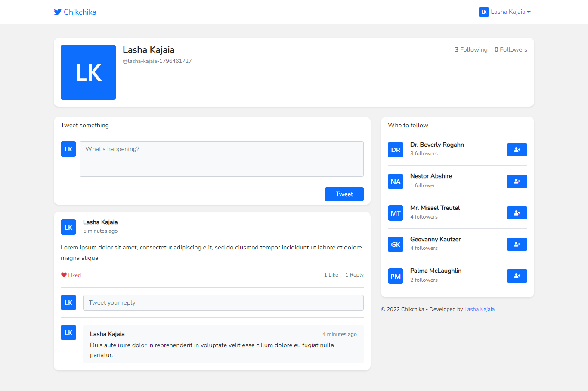The width and height of the screenshot is (588, 391).
Task: View '3 Following' on the profile
Action: 471,49
